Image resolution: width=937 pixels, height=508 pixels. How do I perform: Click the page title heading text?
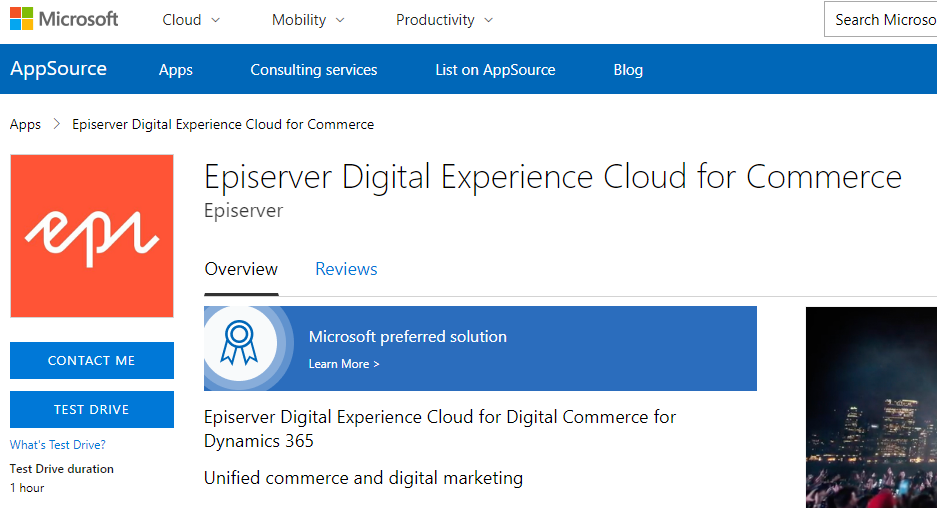click(x=553, y=177)
